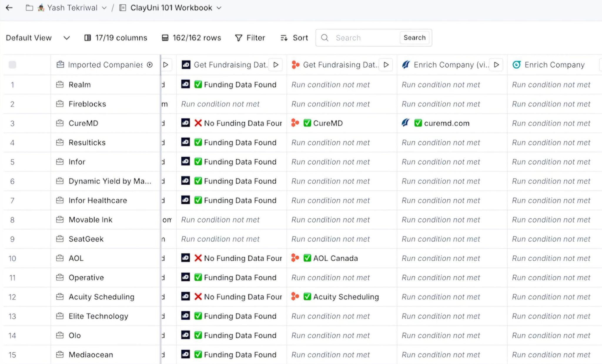
Task: Click the columns icon beside 17/19 columns
Action: pyautogui.click(x=88, y=38)
